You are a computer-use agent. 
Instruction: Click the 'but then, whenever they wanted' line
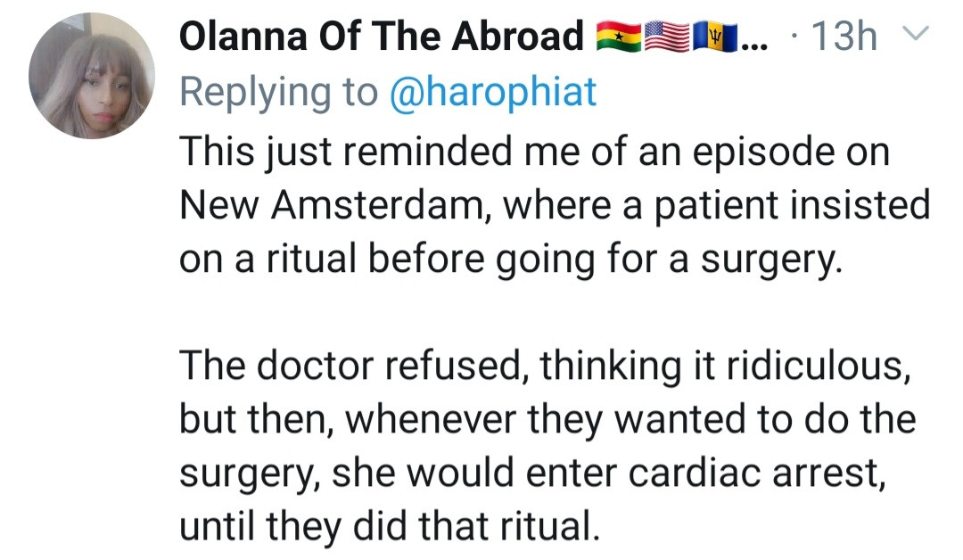click(547, 419)
